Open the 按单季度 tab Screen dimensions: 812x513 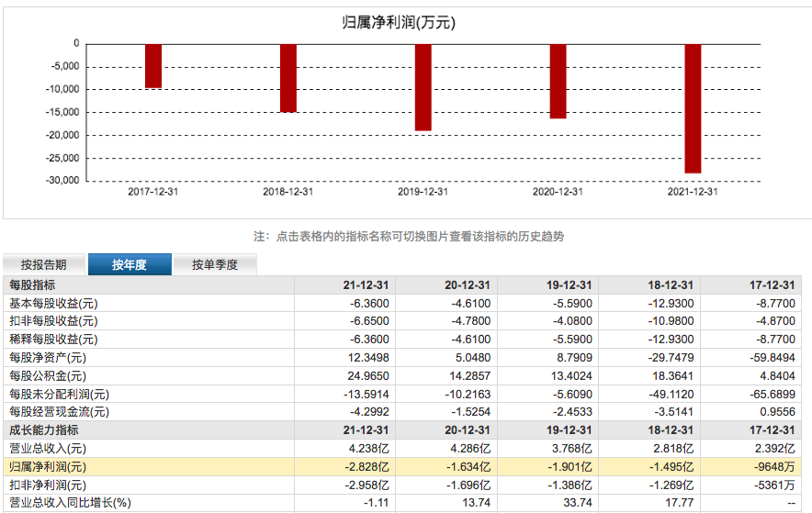coord(215,264)
